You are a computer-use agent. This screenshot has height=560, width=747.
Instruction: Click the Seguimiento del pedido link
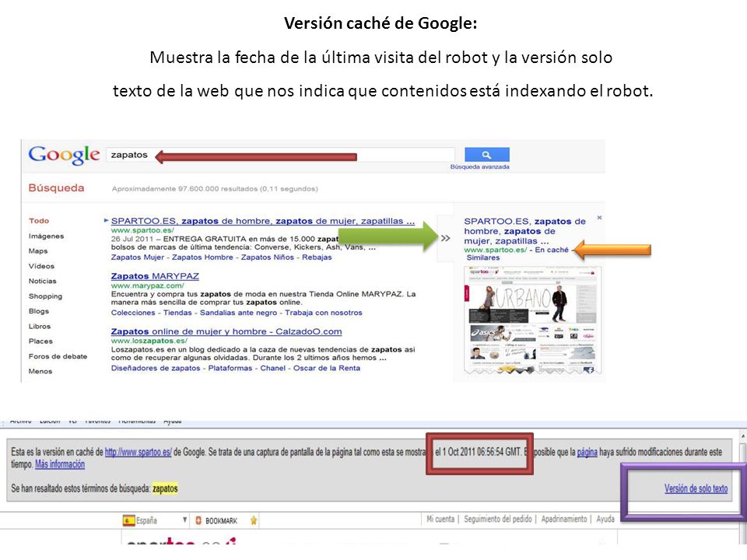[x=498, y=519]
